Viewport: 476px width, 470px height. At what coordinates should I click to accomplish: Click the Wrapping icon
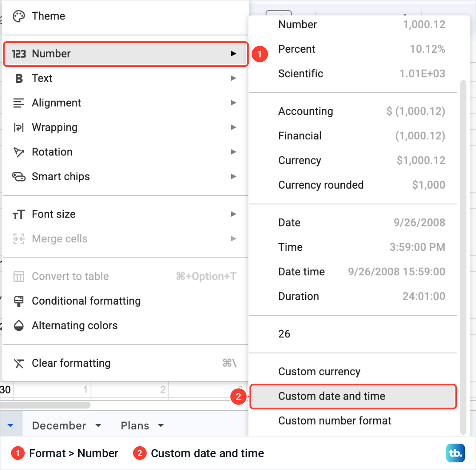coord(19,127)
